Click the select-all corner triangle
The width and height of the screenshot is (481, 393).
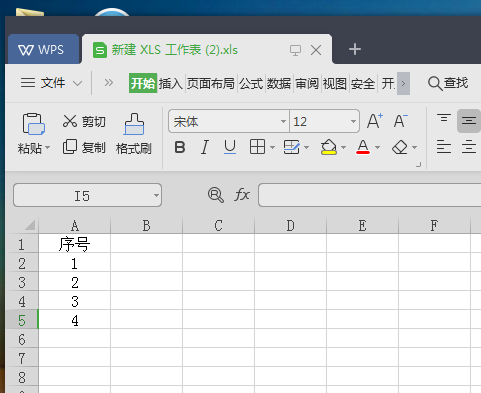(30, 225)
